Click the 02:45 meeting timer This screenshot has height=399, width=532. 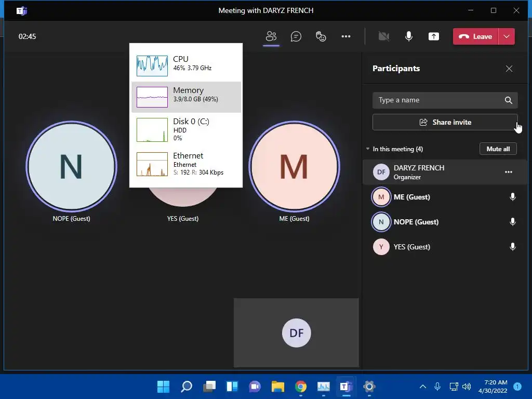point(27,37)
